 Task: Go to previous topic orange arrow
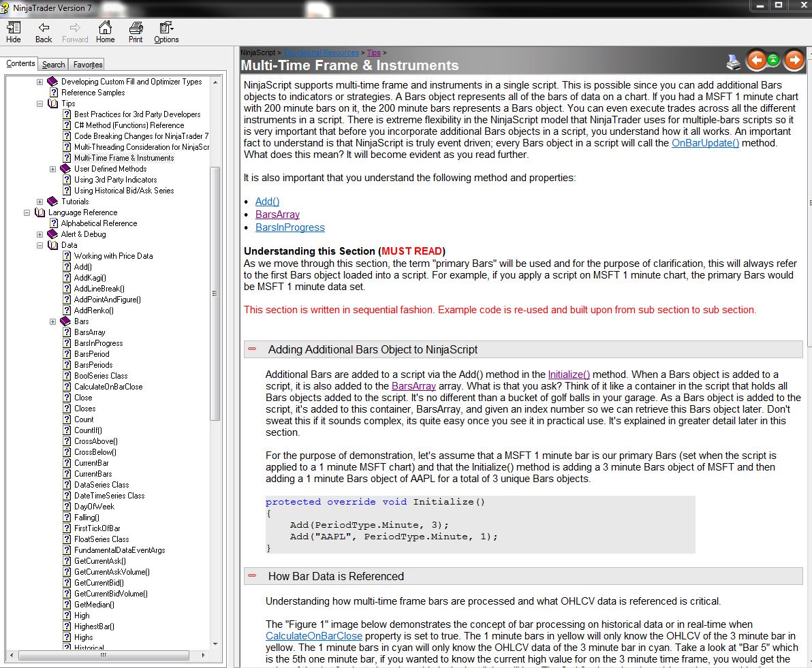pyautogui.click(x=756, y=61)
